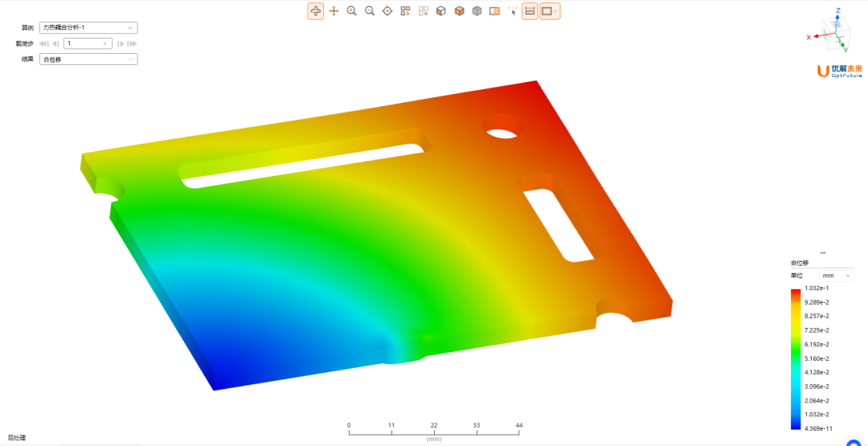The width and height of the screenshot is (868, 446).
Task: Click the red maximum on color legend bar
Action: 796,291
